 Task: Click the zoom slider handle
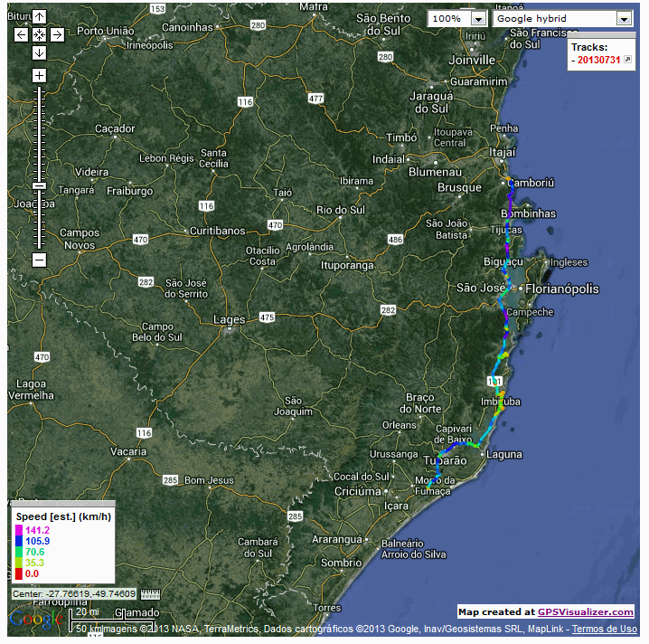tap(39, 185)
